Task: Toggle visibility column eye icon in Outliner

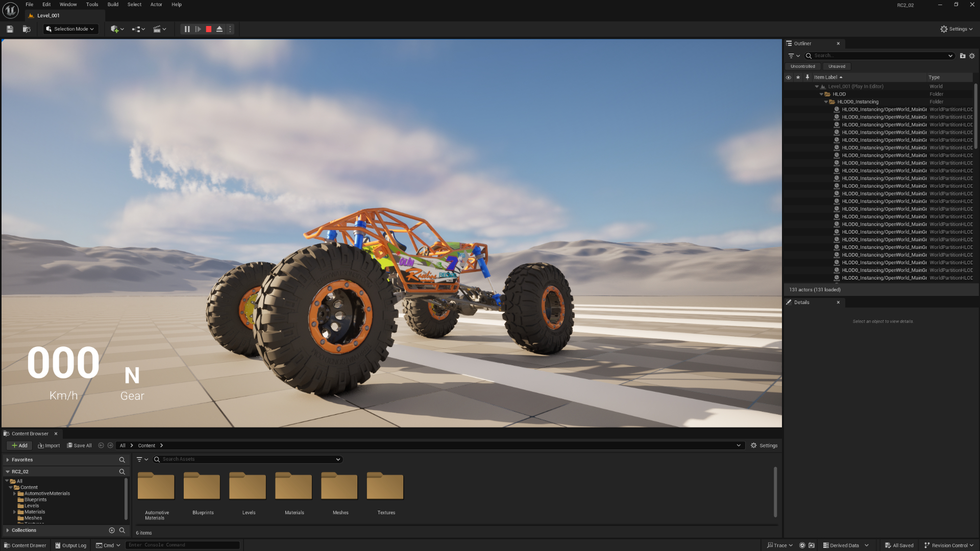Action: (789, 78)
